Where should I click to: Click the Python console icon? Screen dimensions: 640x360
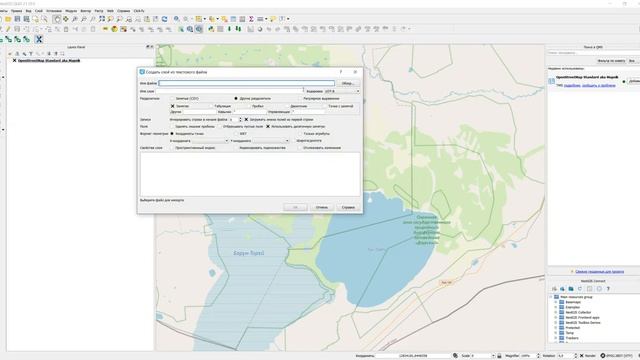[211, 29]
